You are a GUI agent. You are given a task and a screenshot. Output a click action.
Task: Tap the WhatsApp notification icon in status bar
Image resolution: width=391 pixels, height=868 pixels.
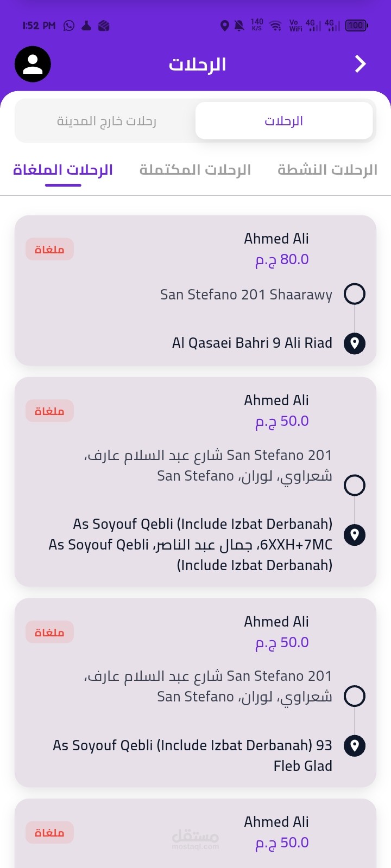coord(69,25)
